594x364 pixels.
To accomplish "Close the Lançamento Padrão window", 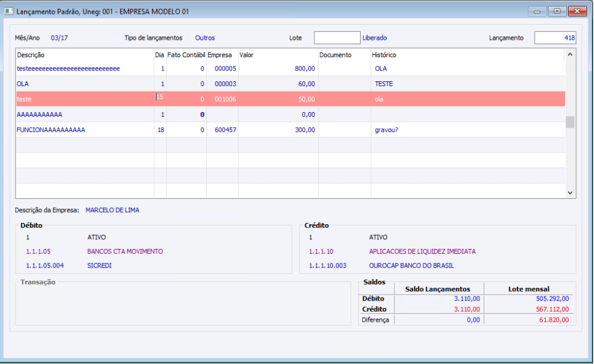I will (x=577, y=11).
